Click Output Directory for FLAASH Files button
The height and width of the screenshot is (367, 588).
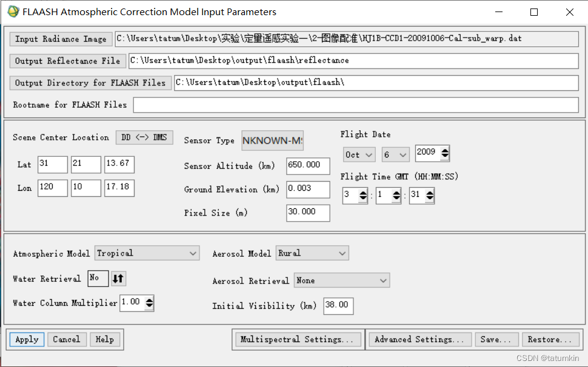90,83
